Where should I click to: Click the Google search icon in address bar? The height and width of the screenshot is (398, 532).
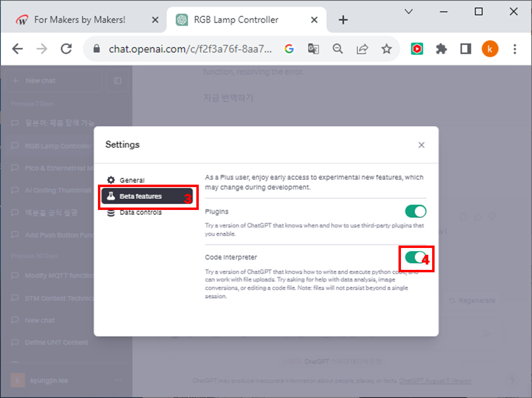click(x=289, y=49)
